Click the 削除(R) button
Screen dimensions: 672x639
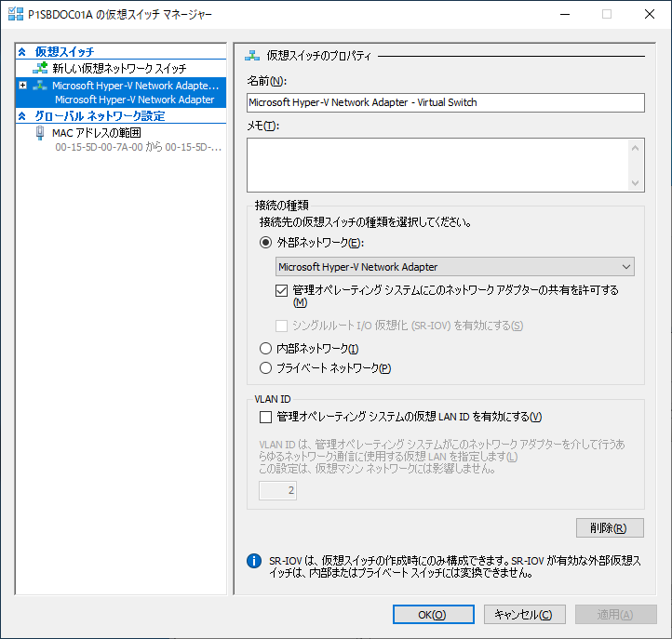pos(610,527)
